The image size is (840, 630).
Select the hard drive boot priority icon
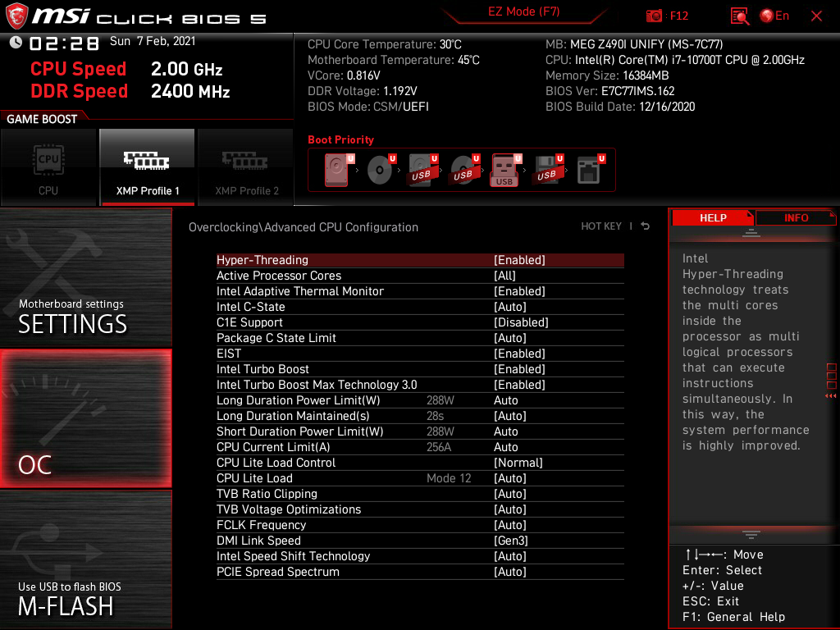(336, 171)
